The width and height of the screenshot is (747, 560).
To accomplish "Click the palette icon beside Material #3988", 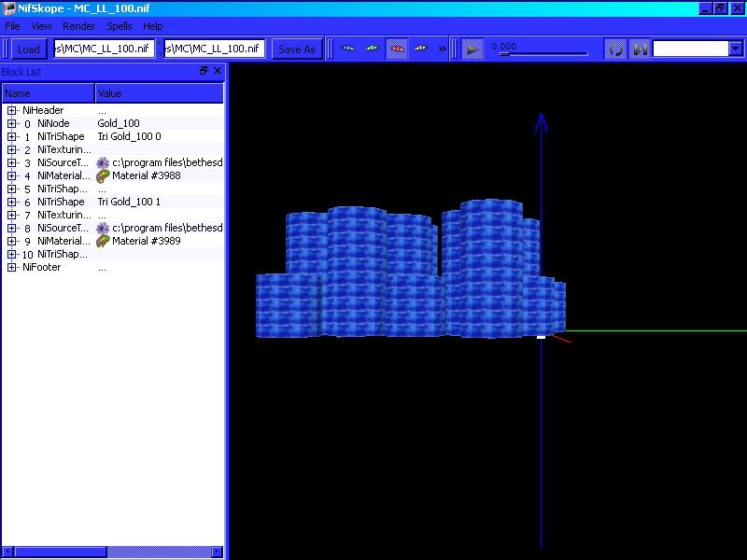I will (x=103, y=176).
